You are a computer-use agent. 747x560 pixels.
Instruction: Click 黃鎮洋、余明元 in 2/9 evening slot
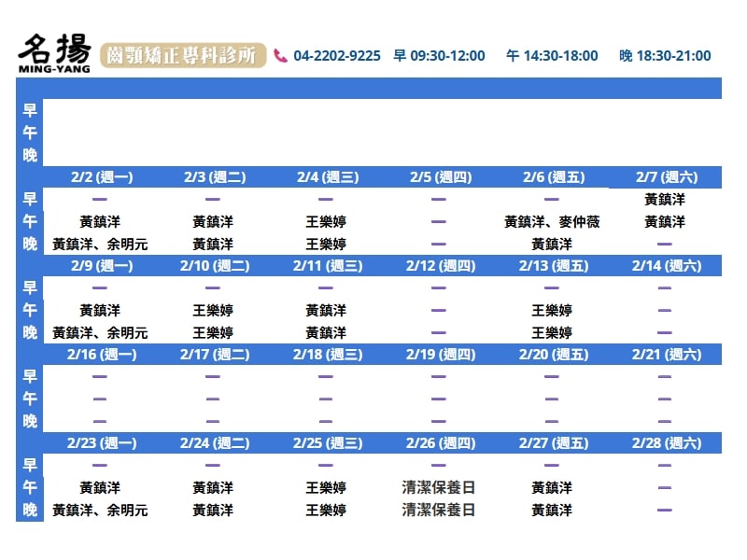100,333
